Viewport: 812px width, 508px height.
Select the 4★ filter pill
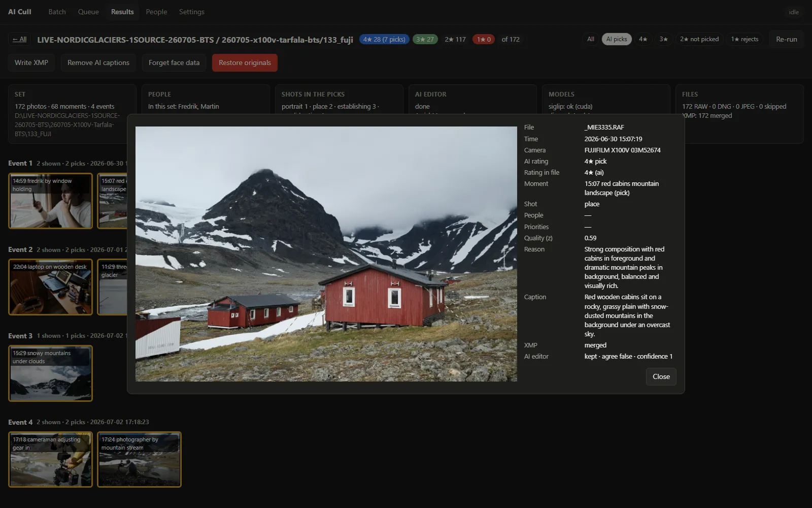click(643, 39)
